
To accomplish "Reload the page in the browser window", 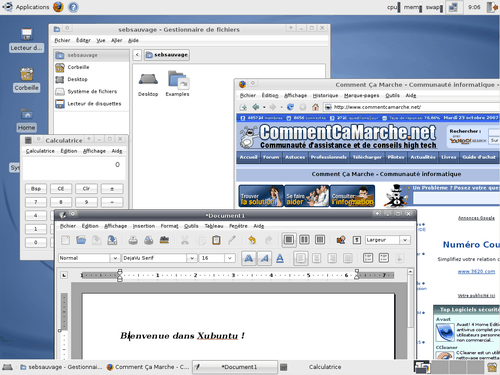I will tap(290, 107).
